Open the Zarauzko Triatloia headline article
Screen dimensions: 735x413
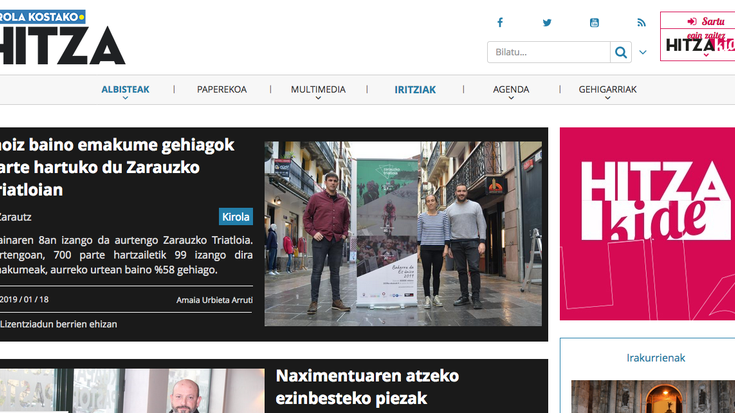(x=117, y=167)
